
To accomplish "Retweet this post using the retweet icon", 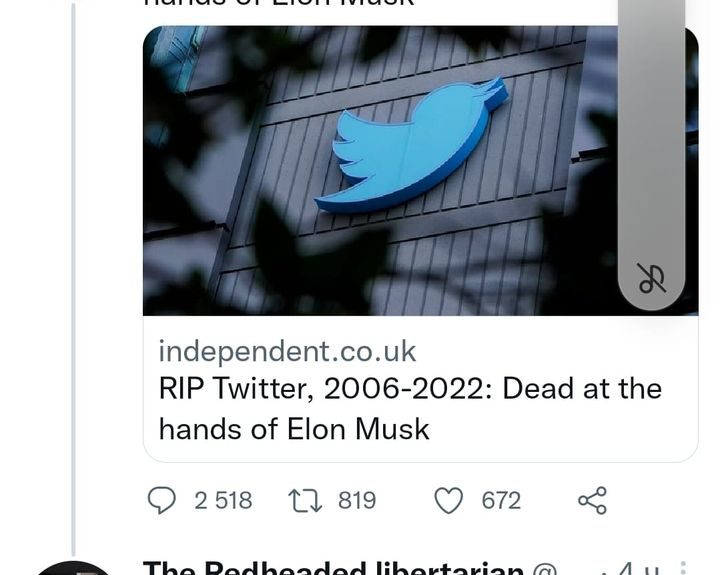I will (x=303, y=499).
